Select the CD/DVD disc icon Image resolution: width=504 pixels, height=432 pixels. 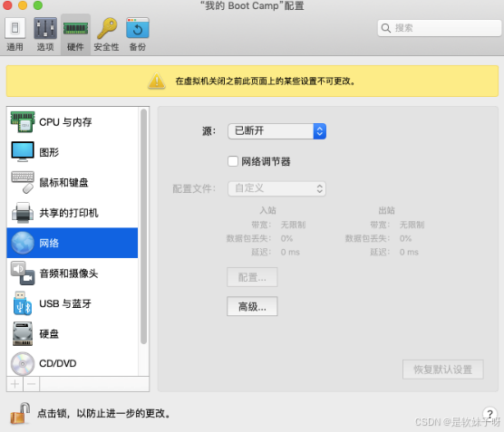(23, 364)
